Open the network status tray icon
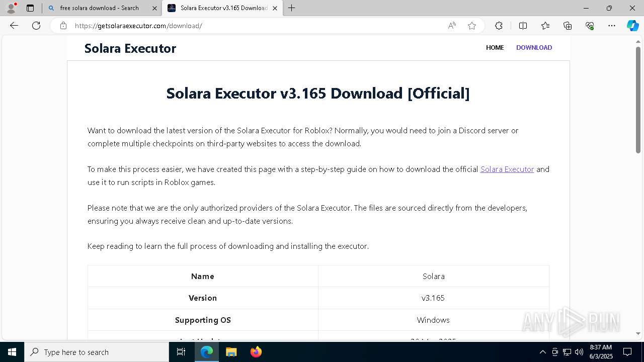The image size is (644, 362). pos(567,352)
